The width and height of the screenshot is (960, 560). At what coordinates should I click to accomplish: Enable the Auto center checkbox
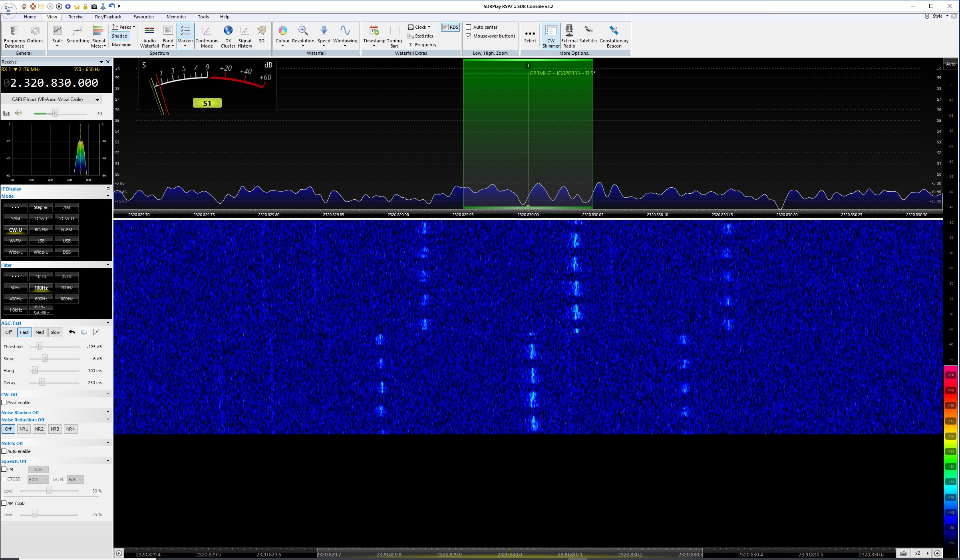(x=469, y=27)
